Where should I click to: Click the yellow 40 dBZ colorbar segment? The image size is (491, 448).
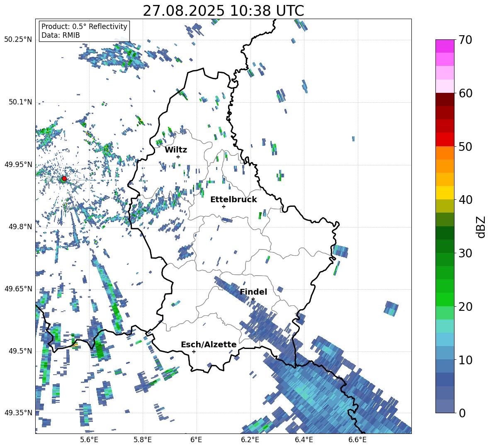[x=445, y=193]
